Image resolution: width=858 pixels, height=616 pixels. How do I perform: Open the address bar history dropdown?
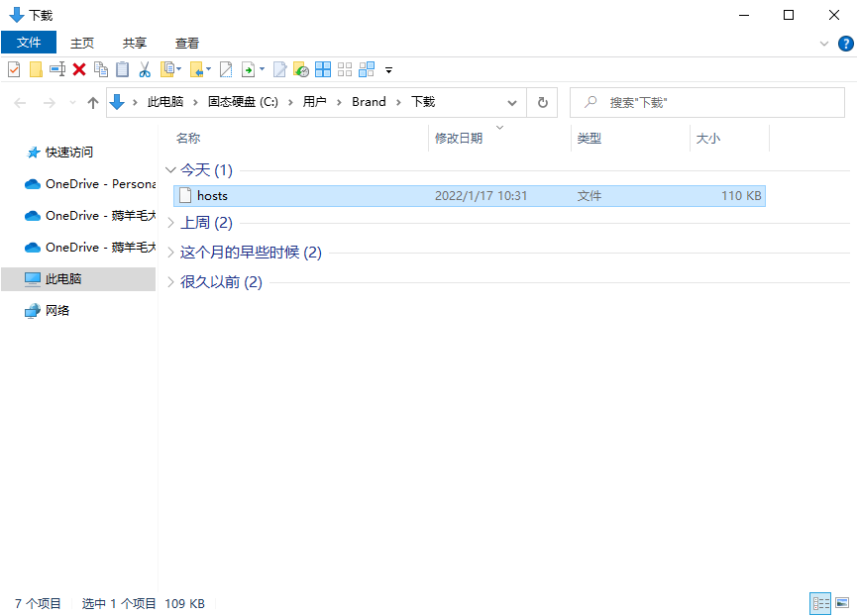point(512,102)
